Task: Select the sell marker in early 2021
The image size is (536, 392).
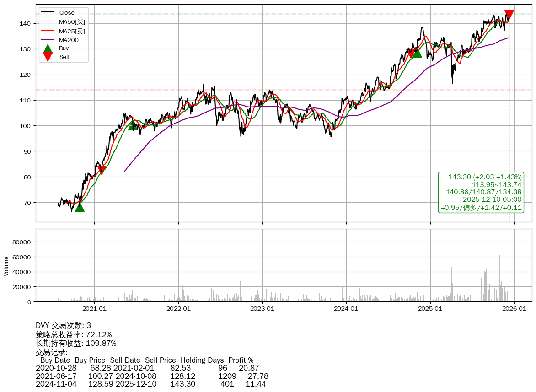Action: click(x=102, y=170)
